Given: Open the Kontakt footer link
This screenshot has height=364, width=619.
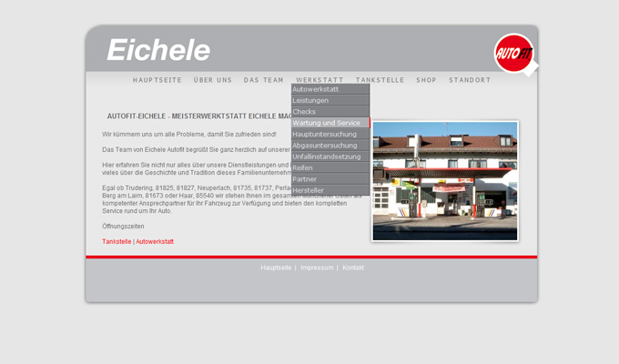Looking at the screenshot, I should tap(353, 268).
